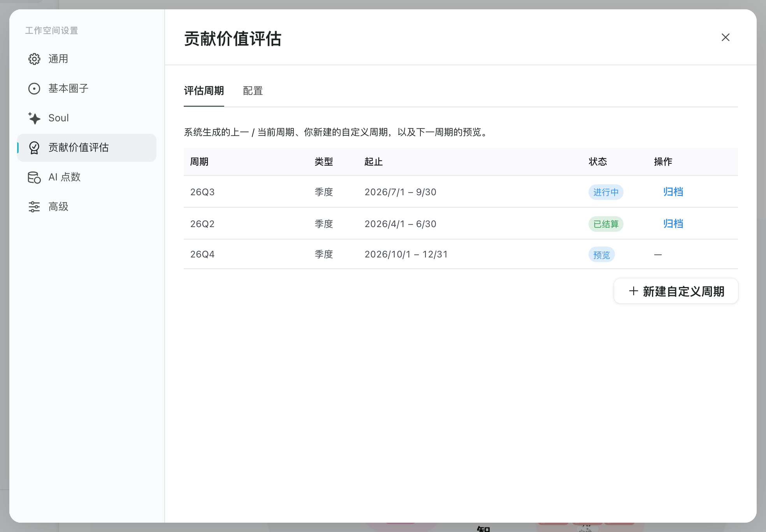Open AI 点数 settings section
The height and width of the screenshot is (532, 766).
87,177
